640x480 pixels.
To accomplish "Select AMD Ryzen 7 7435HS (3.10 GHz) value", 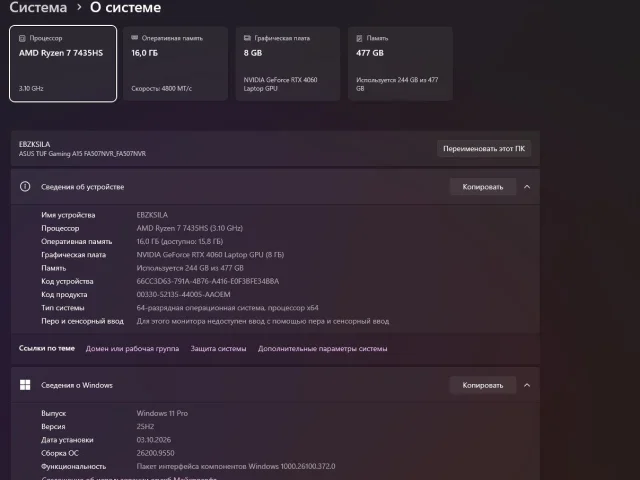I will [x=189, y=228].
